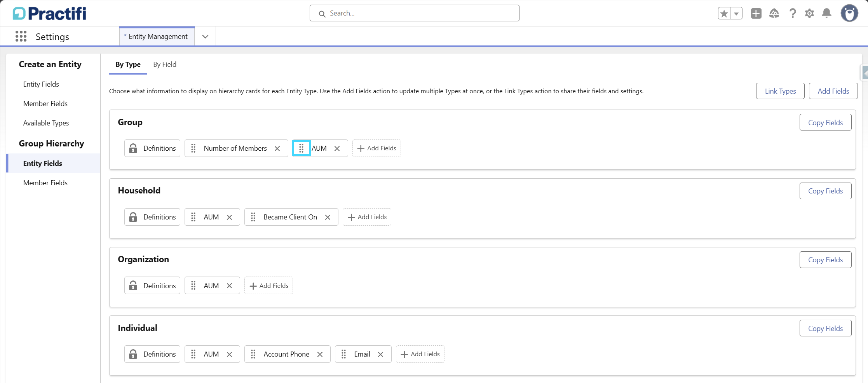Click the Number of Members label
Image resolution: width=868 pixels, height=383 pixels.
click(235, 148)
